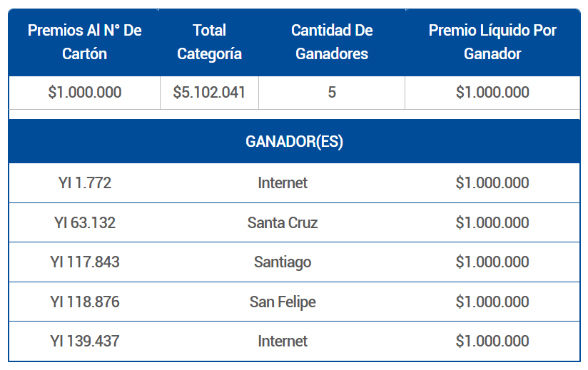Click the "Cantidad De Ganadores" column header
This screenshot has width=588, height=370.
click(x=332, y=42)
